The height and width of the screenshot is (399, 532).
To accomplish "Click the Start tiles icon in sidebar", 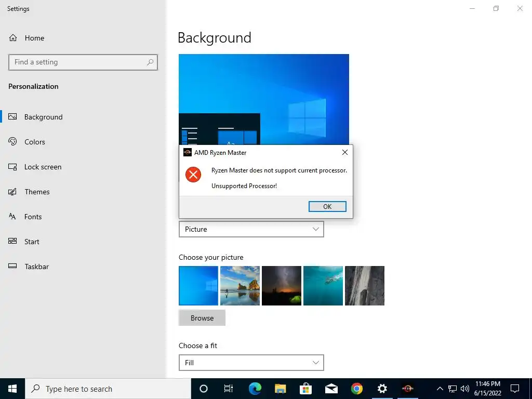I will (12, 241).
